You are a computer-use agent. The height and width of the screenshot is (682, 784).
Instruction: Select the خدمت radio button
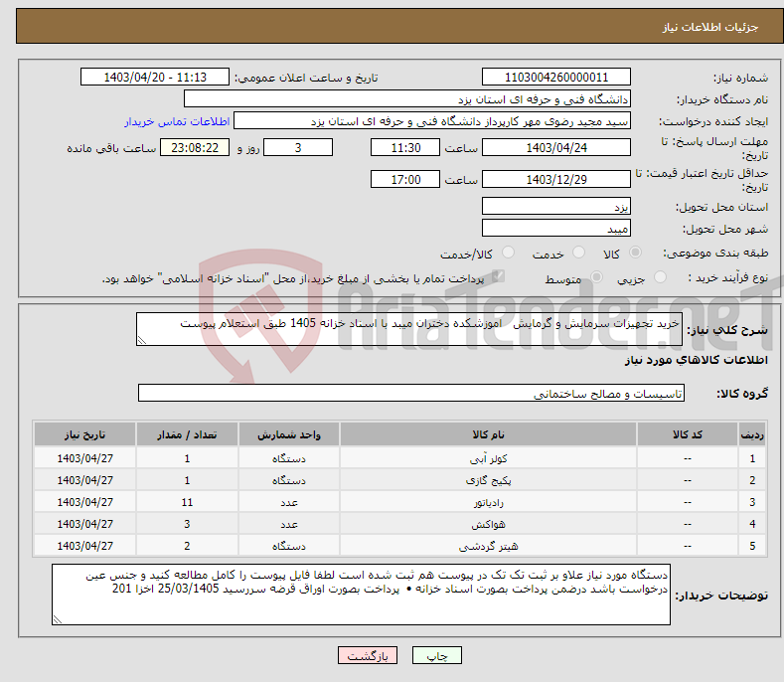tap(578, 253)
